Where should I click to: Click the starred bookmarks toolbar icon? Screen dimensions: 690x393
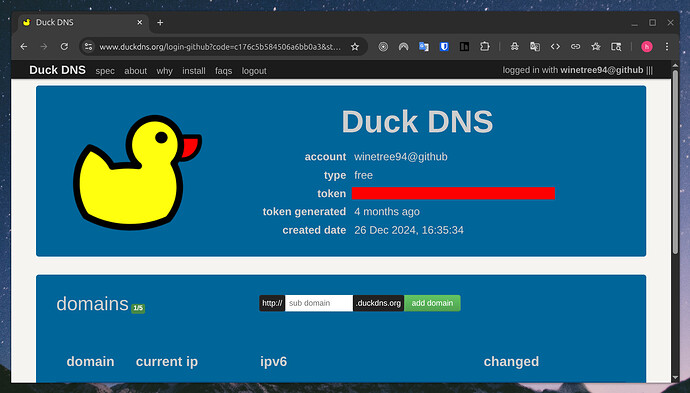pyautogui.click(x=595, y=47)
